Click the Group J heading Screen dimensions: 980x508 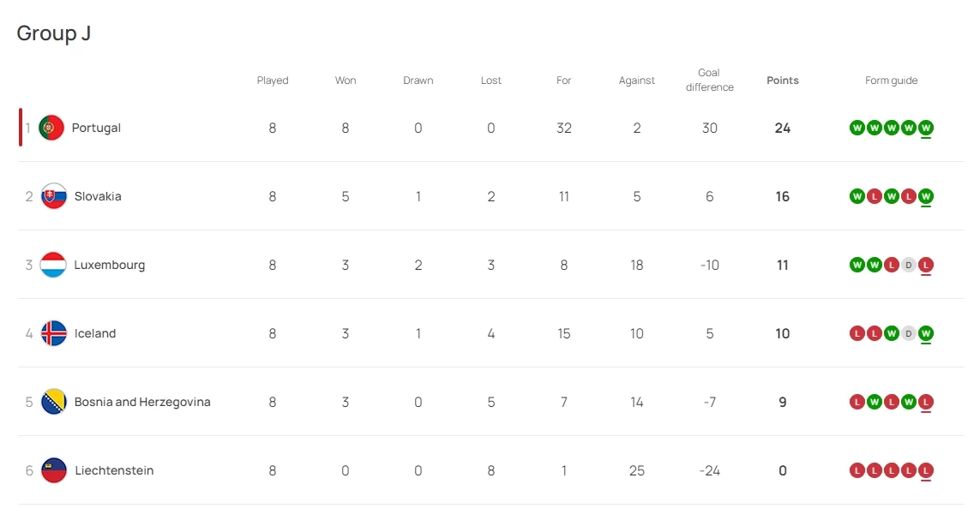(54, 33)
